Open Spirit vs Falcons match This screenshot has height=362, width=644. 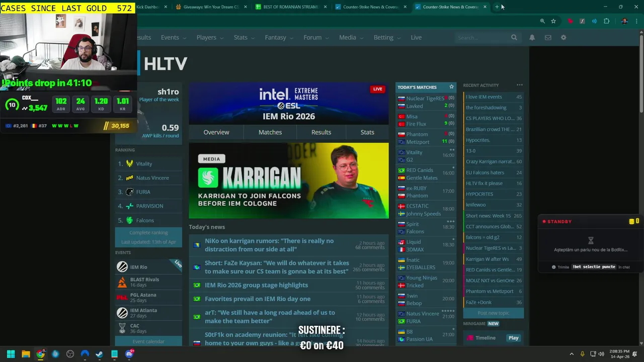click(x=426, y=228)
